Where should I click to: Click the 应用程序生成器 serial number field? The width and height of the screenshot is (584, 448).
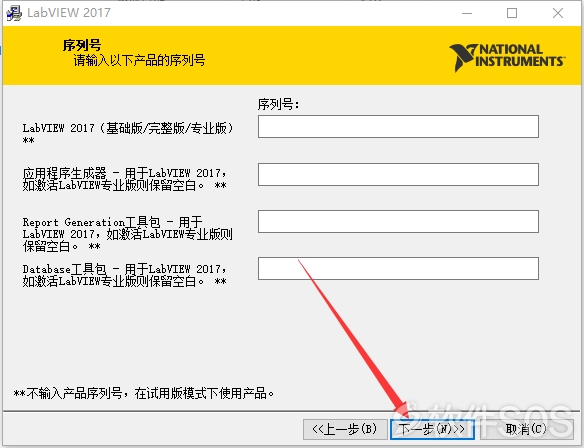click(x=398, y=174)
